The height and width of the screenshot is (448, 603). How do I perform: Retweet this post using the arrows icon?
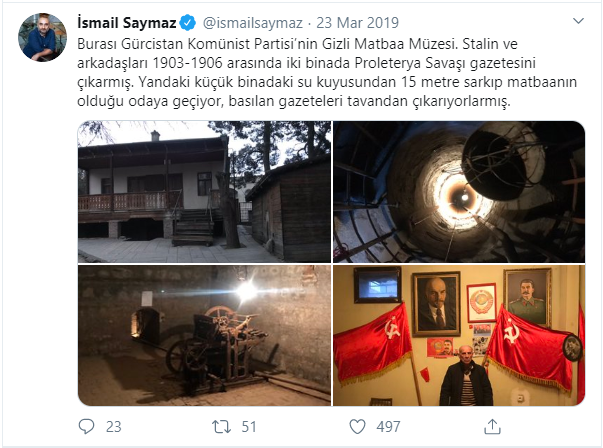[x=222, y=426]
